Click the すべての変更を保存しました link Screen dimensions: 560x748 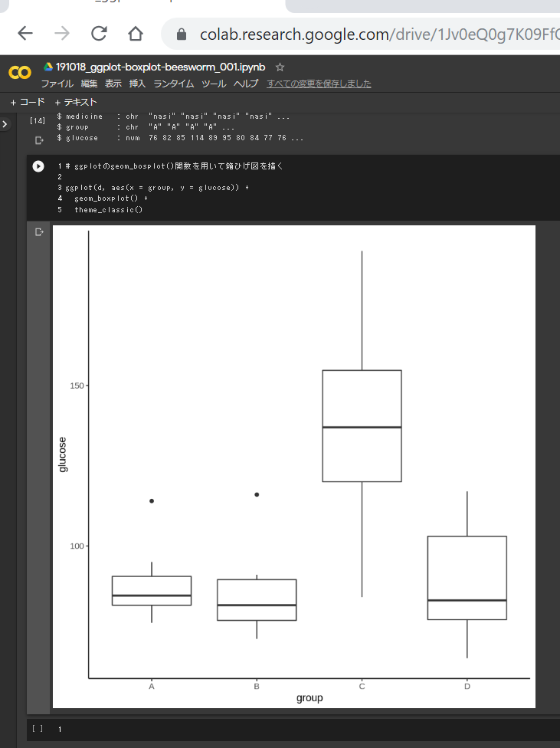tap(319, 84)
